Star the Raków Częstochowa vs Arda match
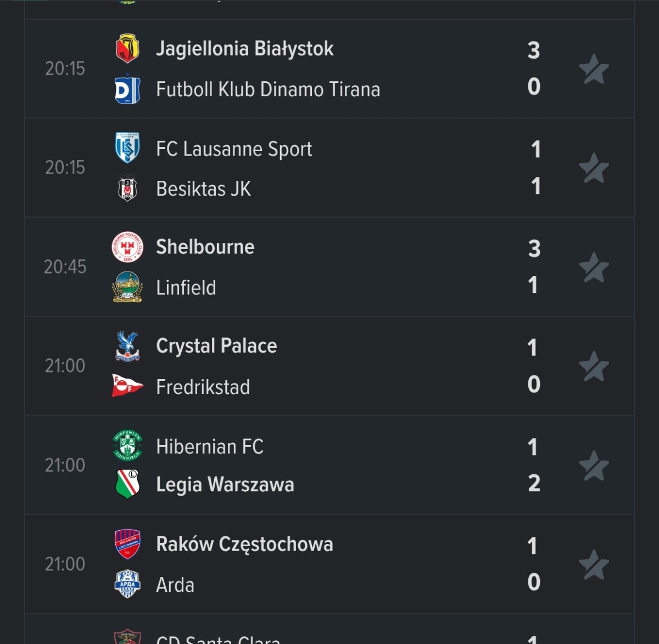Viewport: 659px width, 644px height. point(594,564)
